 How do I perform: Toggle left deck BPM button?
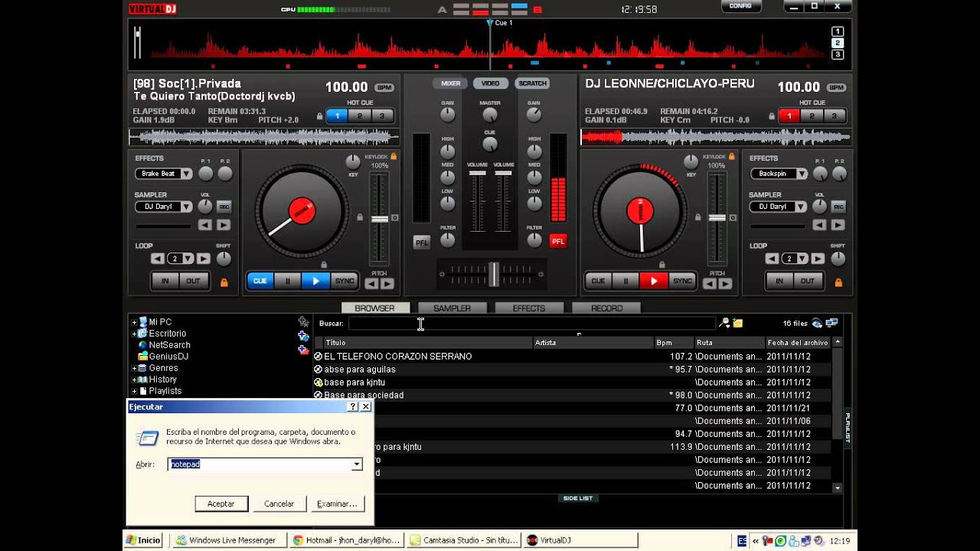coord(384,87)
